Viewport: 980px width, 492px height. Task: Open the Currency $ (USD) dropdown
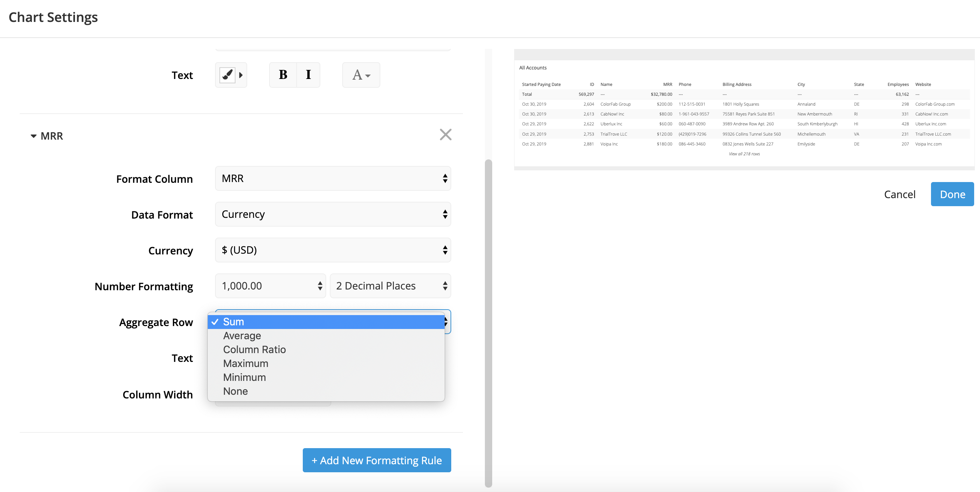(333, 250)
